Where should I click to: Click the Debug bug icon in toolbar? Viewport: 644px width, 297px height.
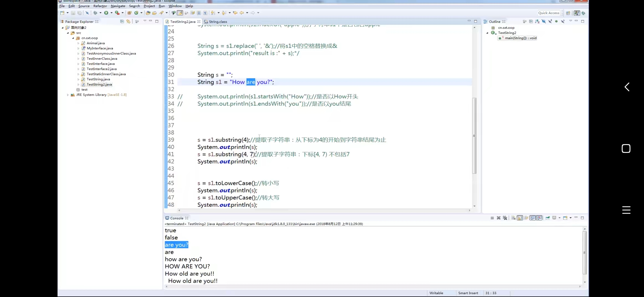pos(95,13)
